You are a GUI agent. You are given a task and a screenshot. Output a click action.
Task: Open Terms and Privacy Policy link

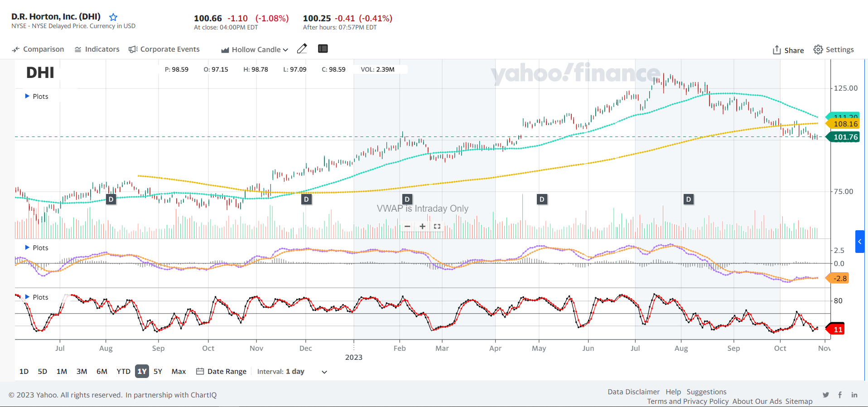coord(688,401)
